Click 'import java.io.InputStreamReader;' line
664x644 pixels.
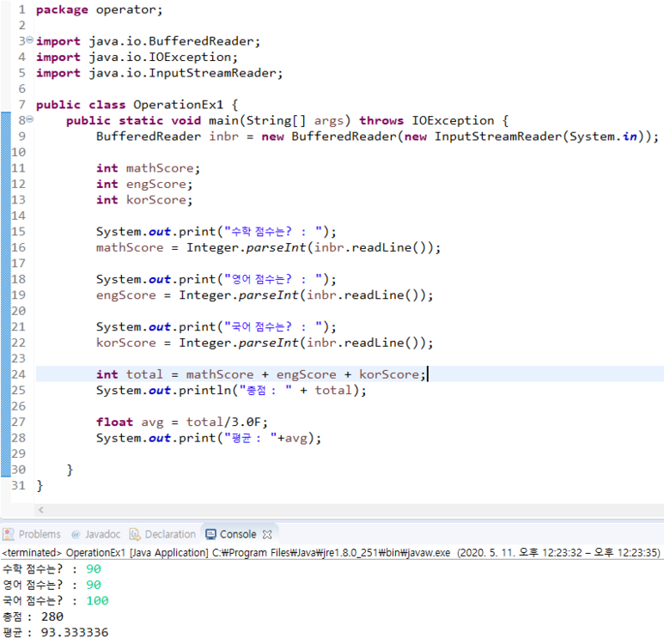(159, 73)
